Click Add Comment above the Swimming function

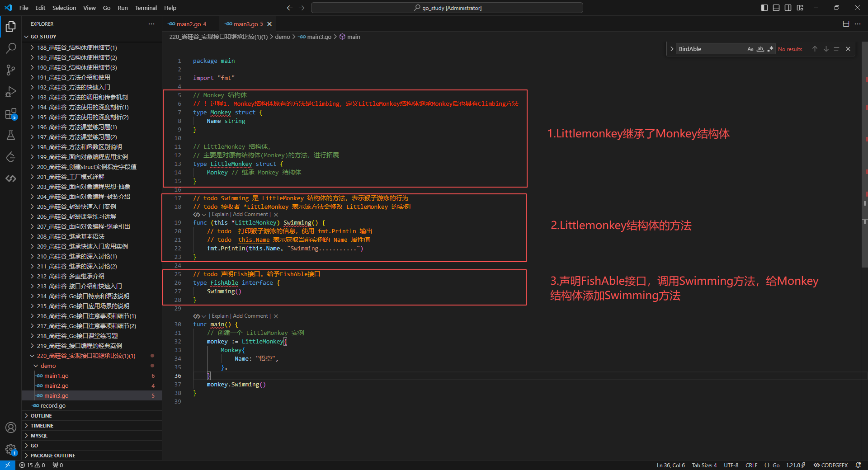250,215
